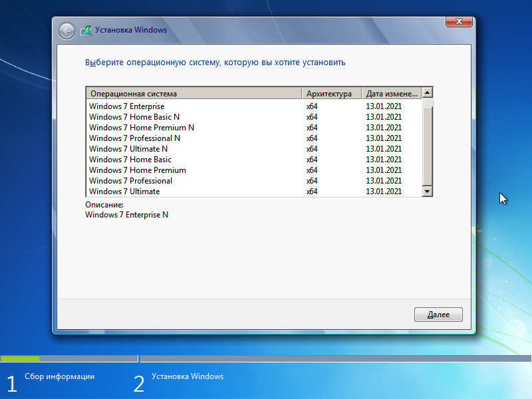The width and height of the screenshot is (532, 399).
Task: Click the list scroll up arrow
Action: pos(427,92)
